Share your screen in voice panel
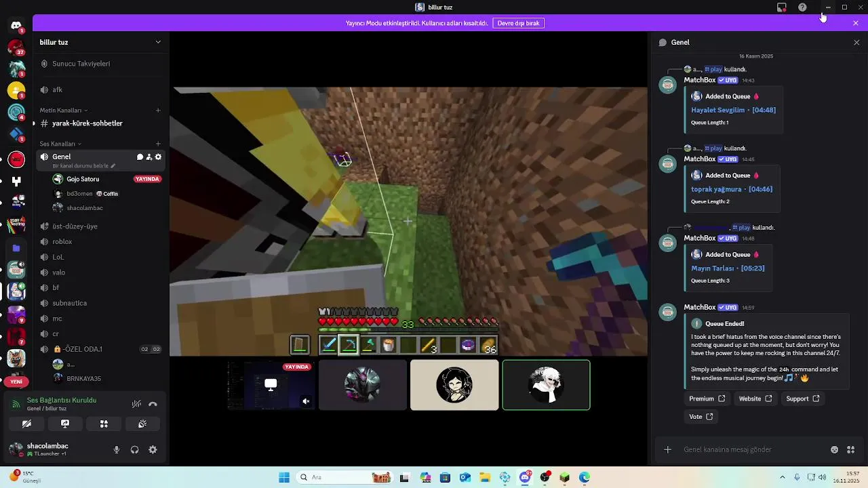Screen dimensions: 868x488 65,424
